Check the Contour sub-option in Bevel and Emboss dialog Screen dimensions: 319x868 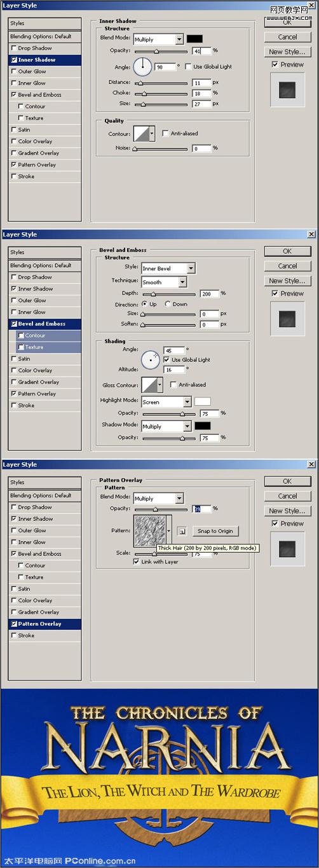(x=22, y=335)
